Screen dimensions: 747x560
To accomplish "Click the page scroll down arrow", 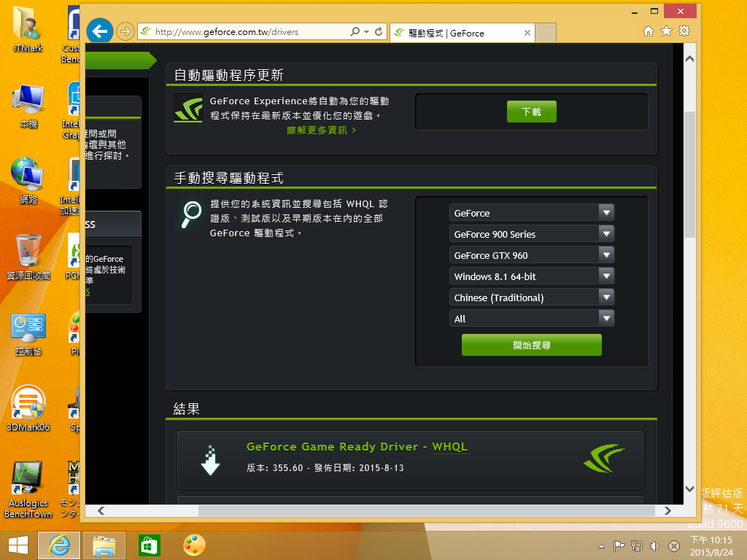I will (689, 489).
